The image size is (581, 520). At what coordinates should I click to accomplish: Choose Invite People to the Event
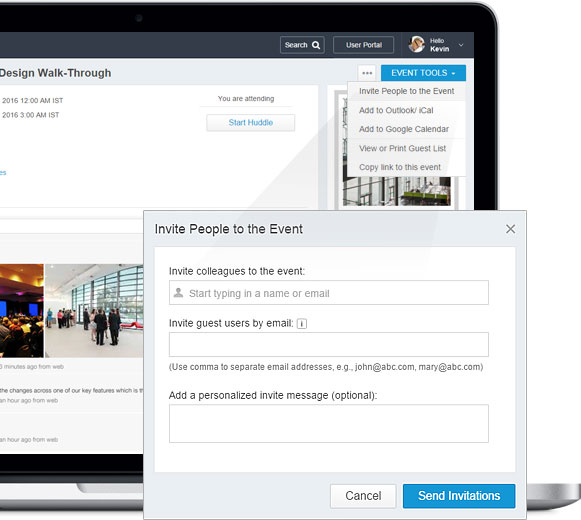(406, 91)
